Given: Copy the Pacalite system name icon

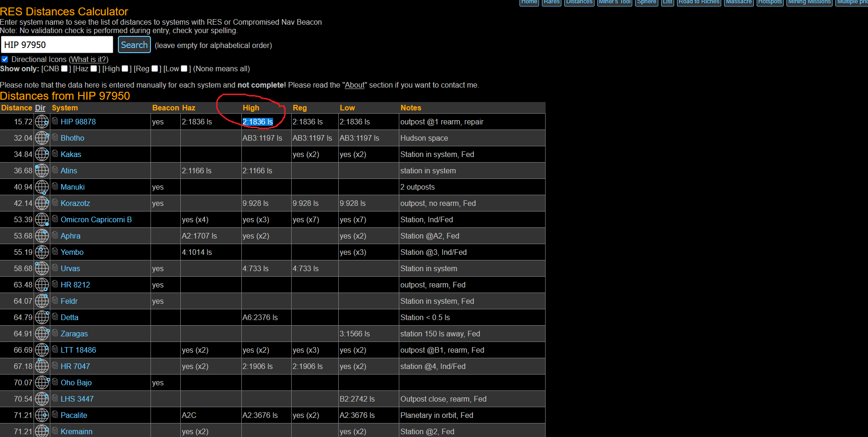Looking at the screenshot, I should (x=55, y=415).
